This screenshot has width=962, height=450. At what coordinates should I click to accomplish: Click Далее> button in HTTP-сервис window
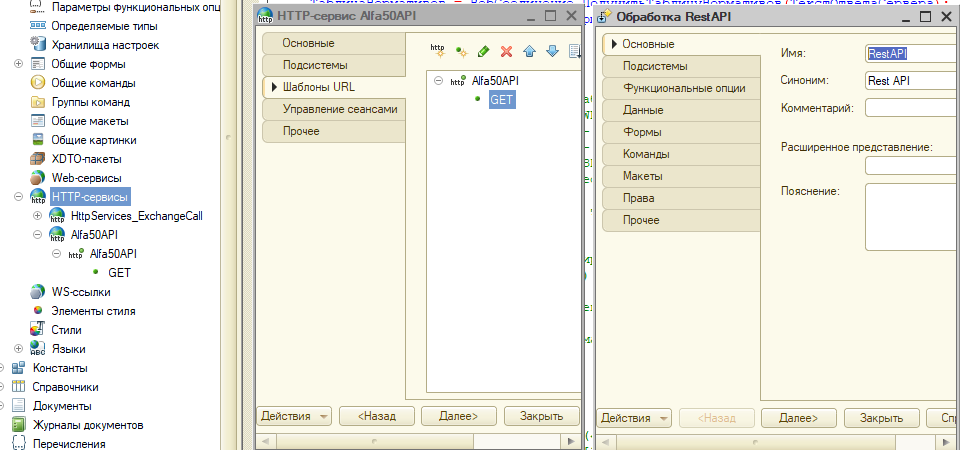tap(459, 416)
